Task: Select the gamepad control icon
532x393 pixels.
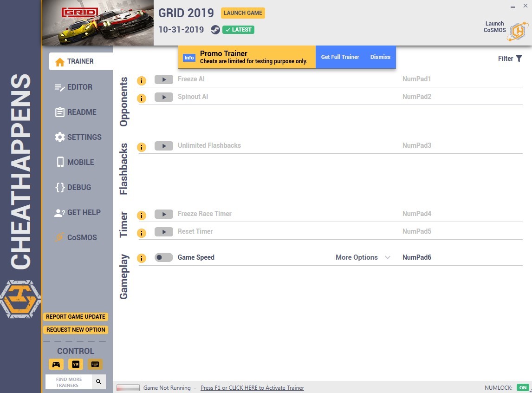Action: coord(56,364)
